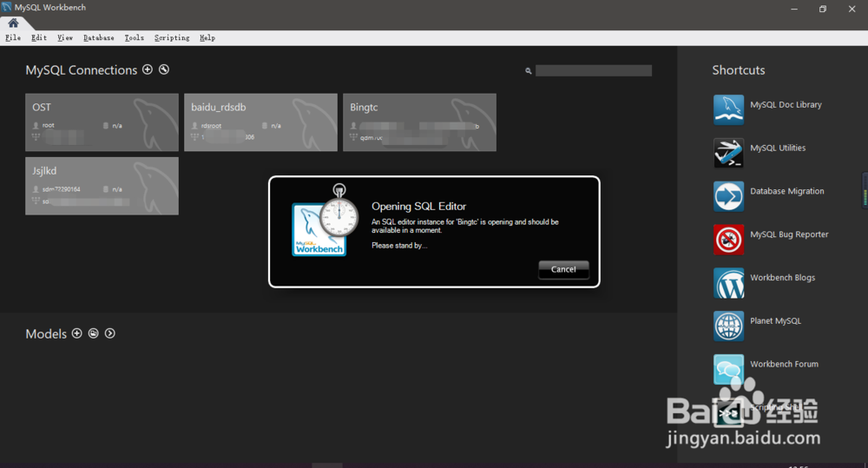
Task: Open the MySQL Doc Library icon
Action: click(728, 109)
